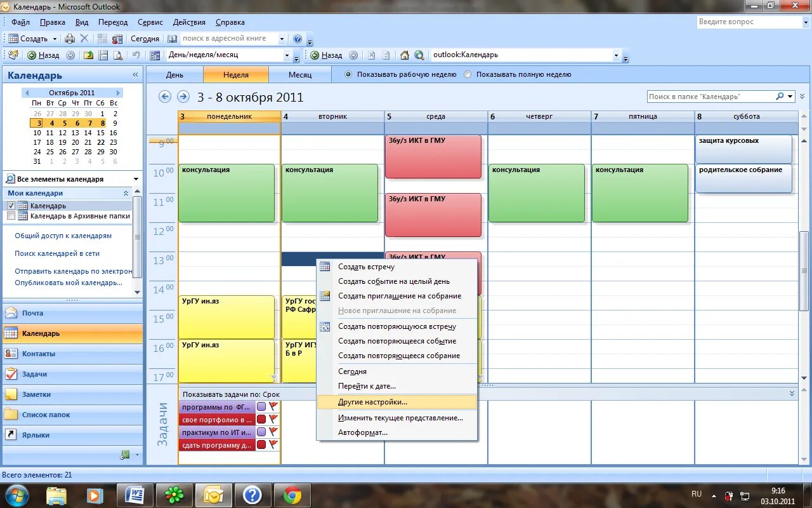Image resolution: width=812 pixels, height=508 pixels.
Task: Previous month arrow in date navigator
Action: 27,93
